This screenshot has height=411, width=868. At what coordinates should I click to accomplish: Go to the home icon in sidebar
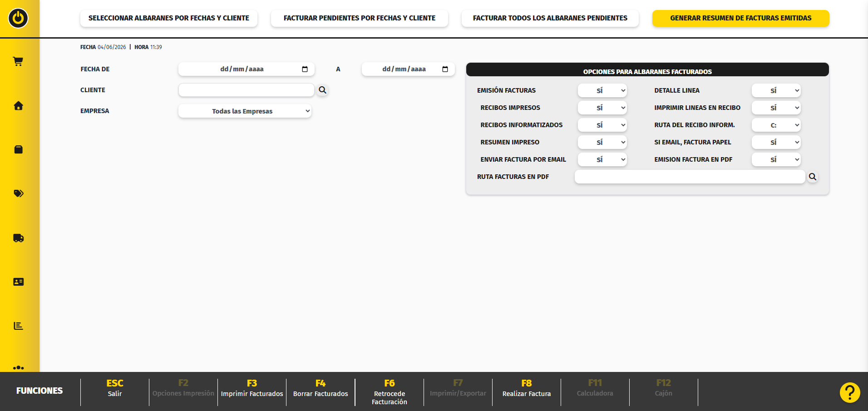pos(18,105)
